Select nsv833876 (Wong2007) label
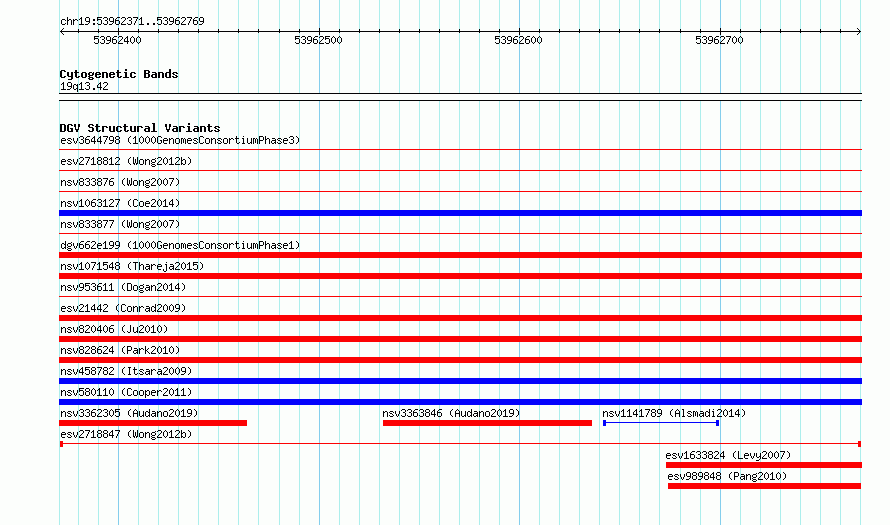Viewport: 890px width, 525px height. 120,182
